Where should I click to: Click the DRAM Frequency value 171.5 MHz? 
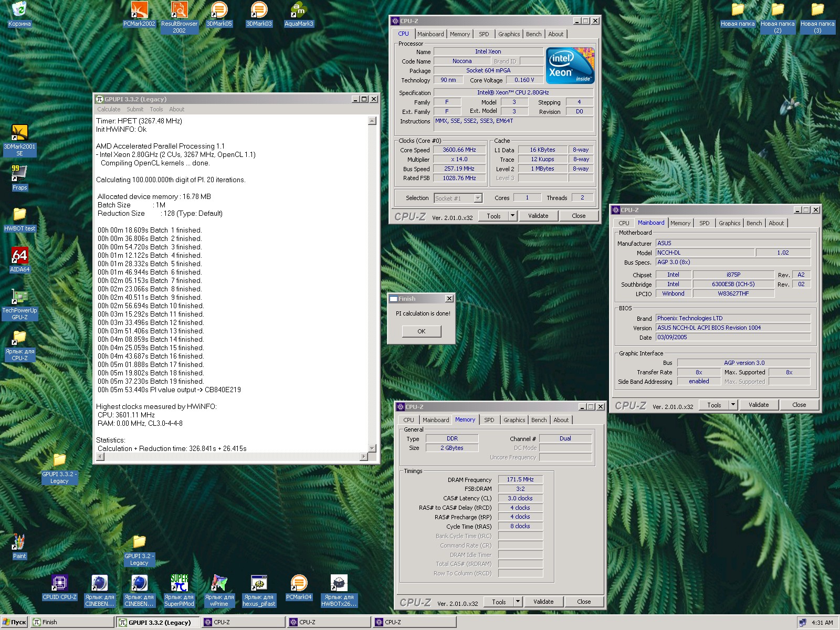pos(520,479)
